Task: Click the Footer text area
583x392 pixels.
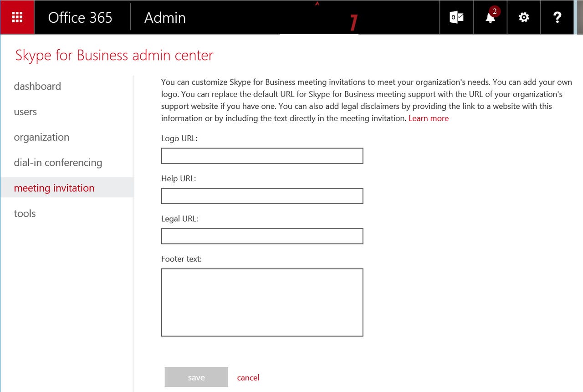Action: point(262,302)
